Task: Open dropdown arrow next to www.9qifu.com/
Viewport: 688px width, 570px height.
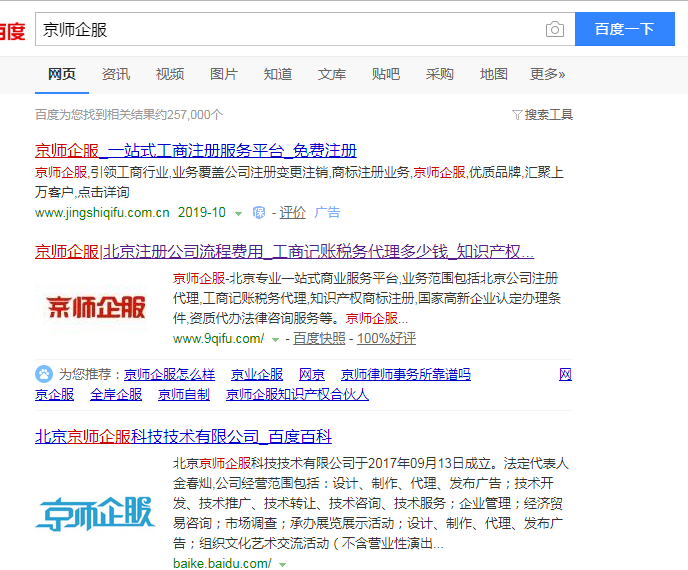Action: (x=276, y=340)
